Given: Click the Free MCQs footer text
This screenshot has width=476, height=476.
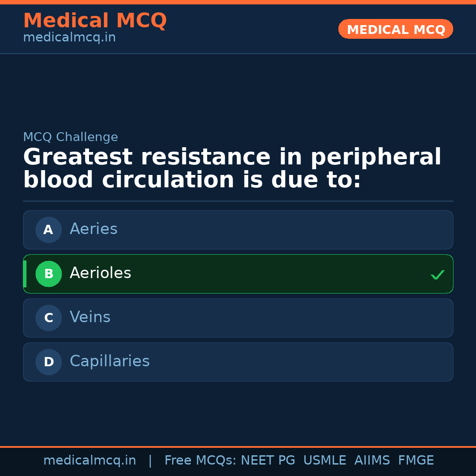Looking at the screenshot, I should [x=200, y=461].
